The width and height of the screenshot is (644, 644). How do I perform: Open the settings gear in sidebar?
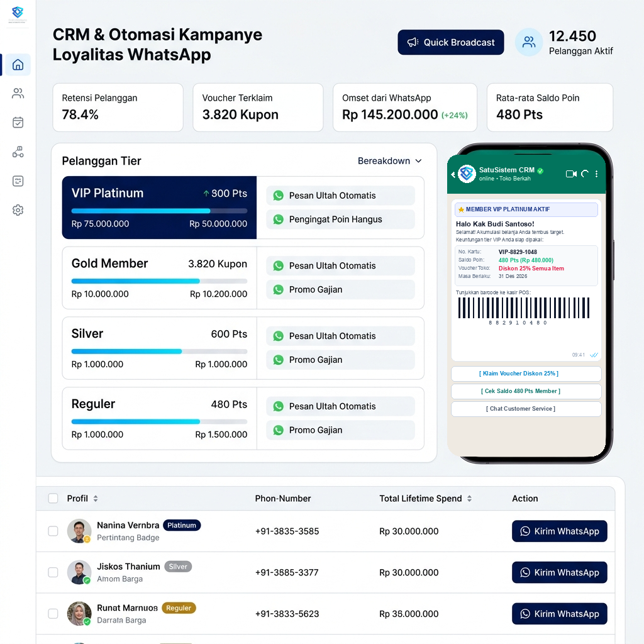pyautogui.click(x=18, y=210)
